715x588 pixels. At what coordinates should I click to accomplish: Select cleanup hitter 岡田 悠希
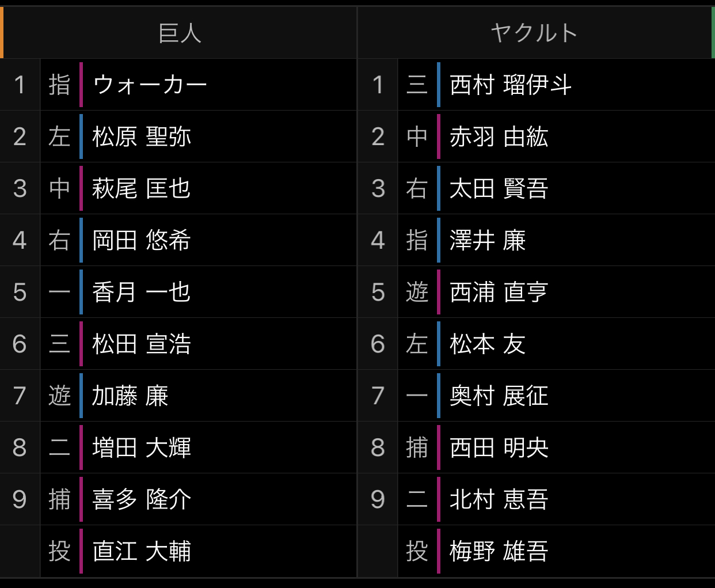coord(178,240)
